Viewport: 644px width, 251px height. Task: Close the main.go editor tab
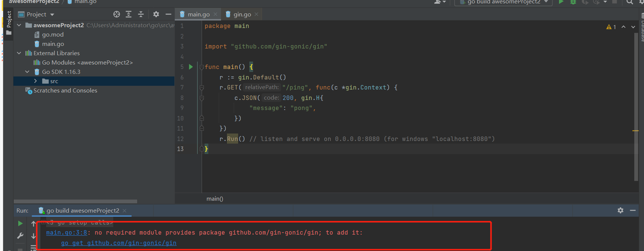[215, 14]
